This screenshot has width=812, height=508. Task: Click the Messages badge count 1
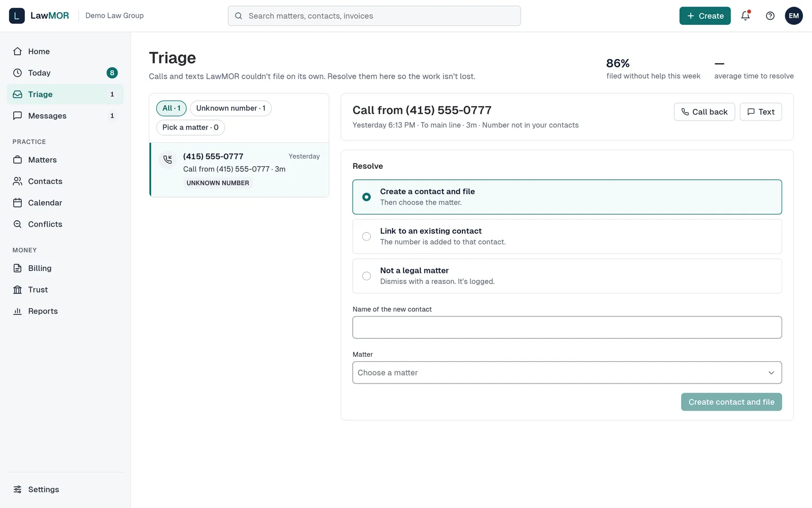[112, 116]
